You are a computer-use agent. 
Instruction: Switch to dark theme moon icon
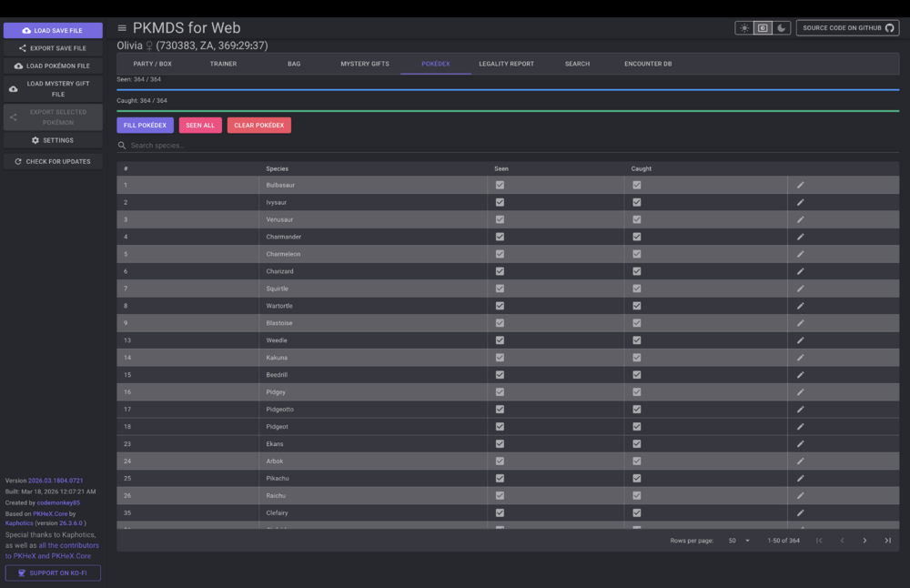click(x=781, y=28)
